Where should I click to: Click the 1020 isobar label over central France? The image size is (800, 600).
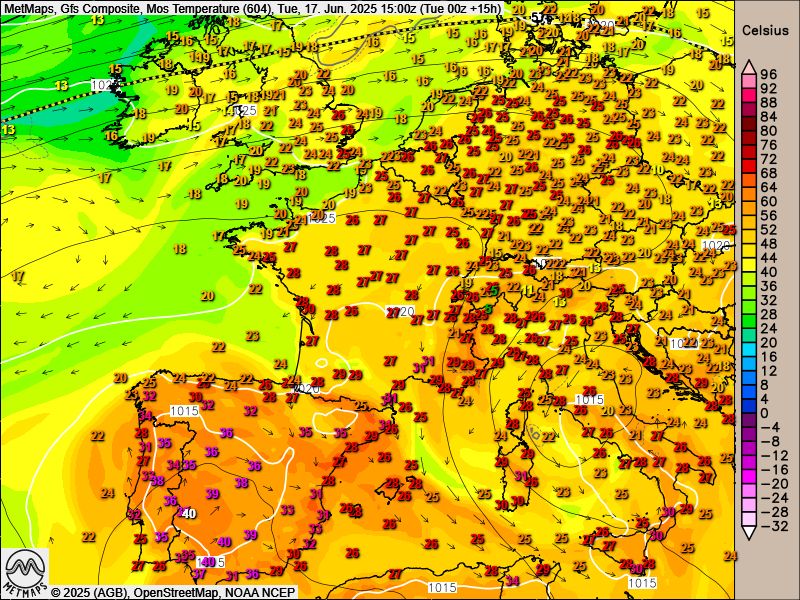[399, 312]
